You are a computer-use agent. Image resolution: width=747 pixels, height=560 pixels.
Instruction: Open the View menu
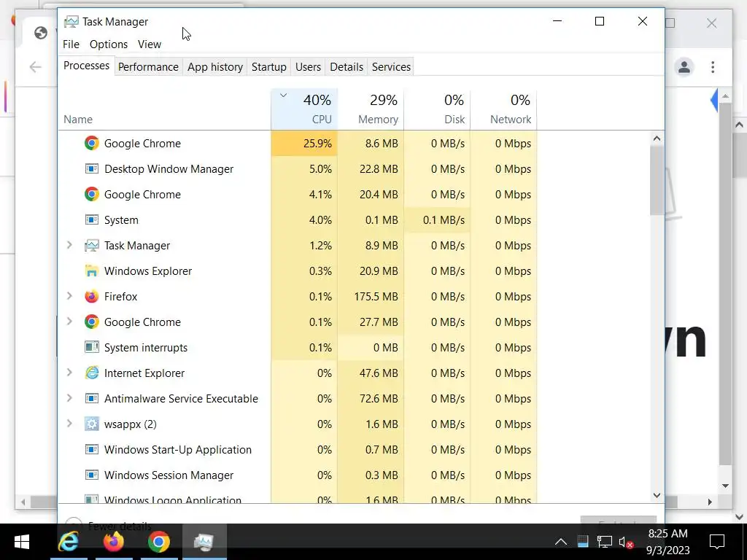click(150, 44)
